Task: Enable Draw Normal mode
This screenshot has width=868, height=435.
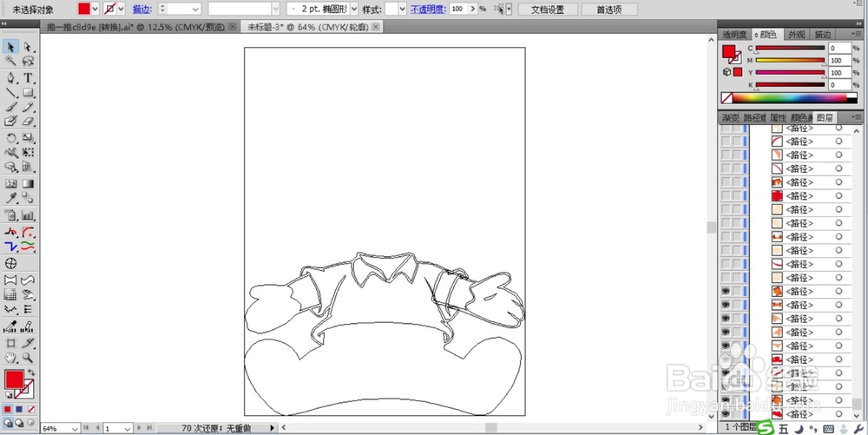Action: pos(8,422)
